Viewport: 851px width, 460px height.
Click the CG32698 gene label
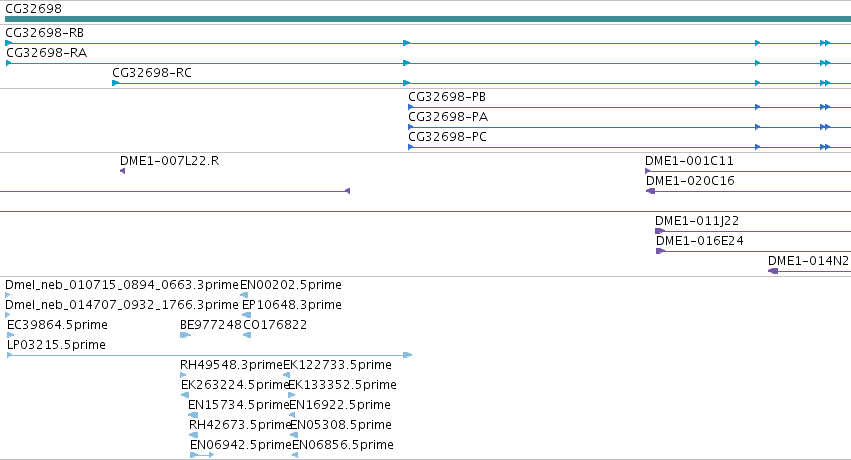click(x=33, y=9)
